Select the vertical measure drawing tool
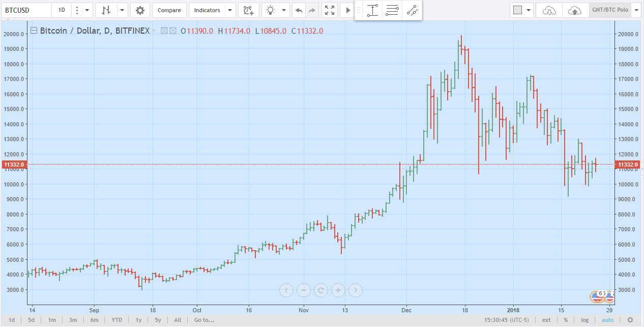This screenshot has height=327, width=644. tap(373, 10)
